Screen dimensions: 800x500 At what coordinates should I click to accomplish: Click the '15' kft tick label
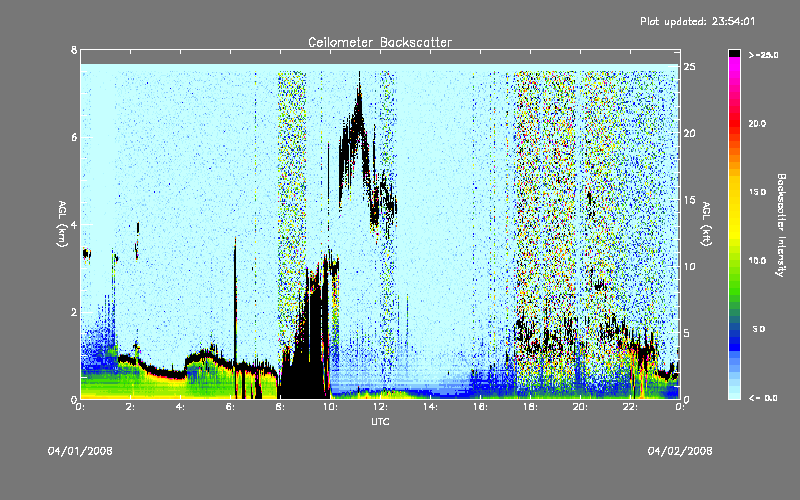689,199
